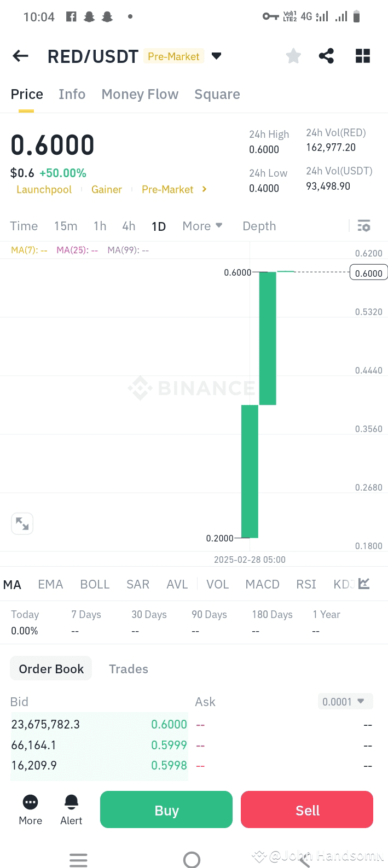Expand chart to fullscreen

coord(22,524)
